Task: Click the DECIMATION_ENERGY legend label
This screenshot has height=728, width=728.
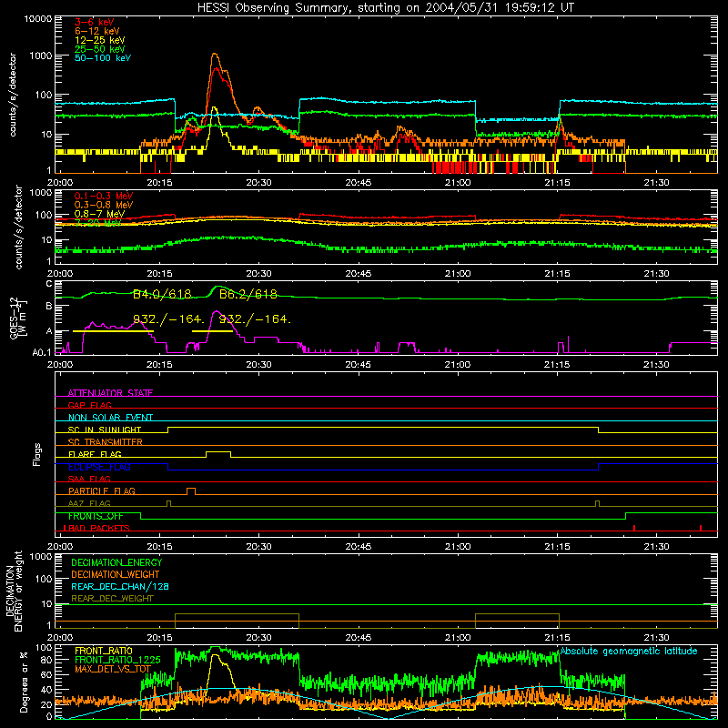Action: [116, 562]
